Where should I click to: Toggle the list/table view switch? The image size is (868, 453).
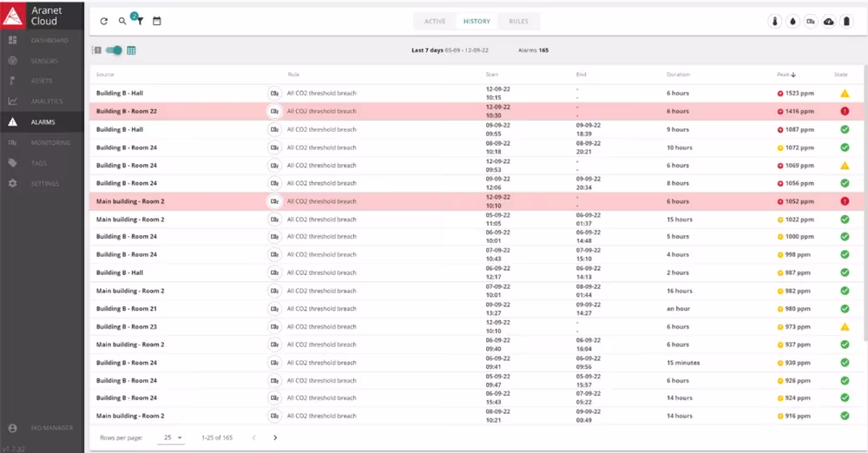[x=114, y=50]
